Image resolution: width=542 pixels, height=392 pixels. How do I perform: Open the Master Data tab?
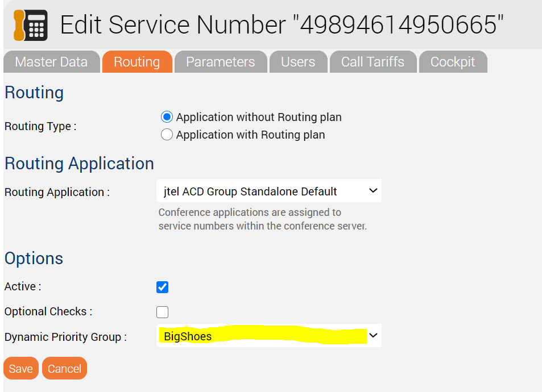point(52,62)
